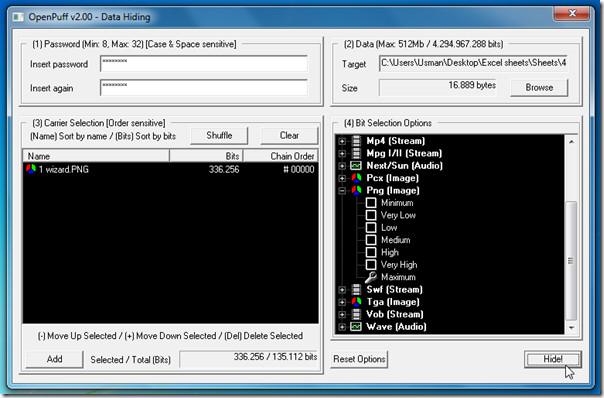Click the Reset Options button
604x398 pixels.
(x=359, y=359)
